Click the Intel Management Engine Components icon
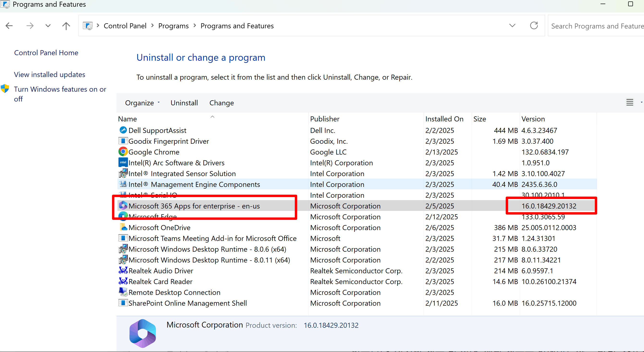The width and height of the screenshot is (644, 352). pyautogui.click(x=123, y=184)
